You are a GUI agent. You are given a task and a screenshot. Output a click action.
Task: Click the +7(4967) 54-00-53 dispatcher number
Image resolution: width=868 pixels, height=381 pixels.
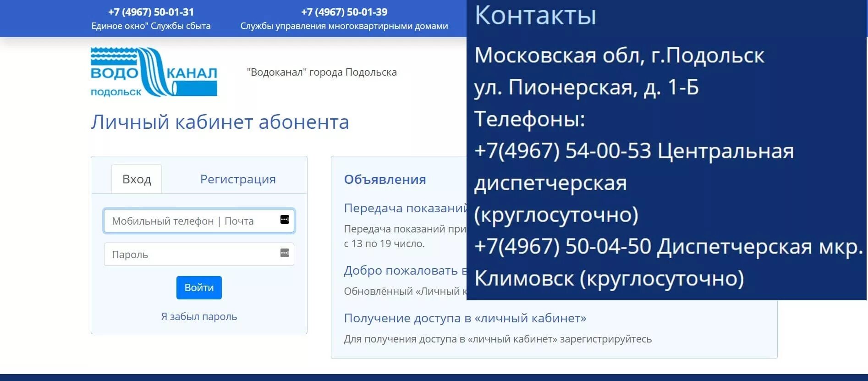click(x=562, y=151)
